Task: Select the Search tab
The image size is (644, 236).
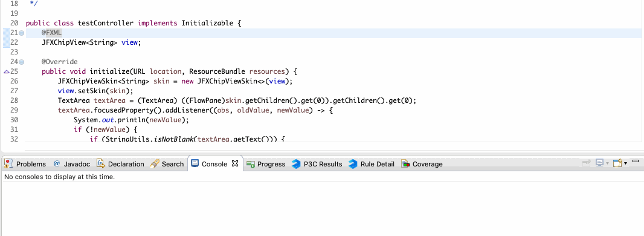Action: point(167,164)
